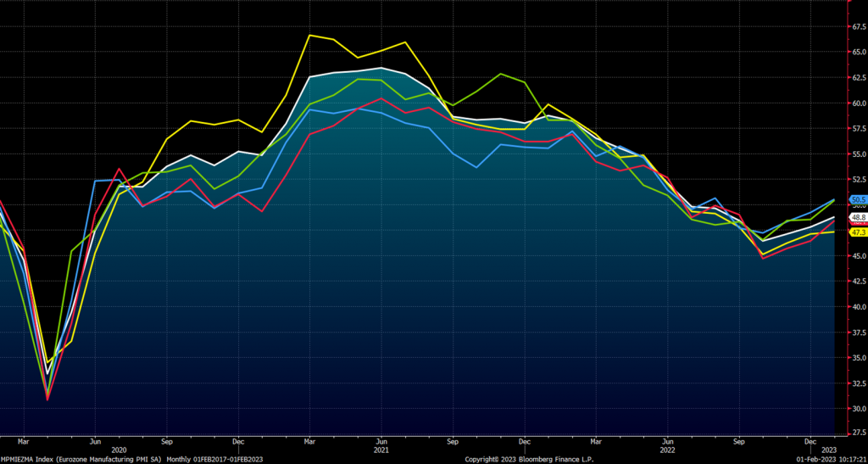Click the blue 50.5 value tag

coord(857,200)
